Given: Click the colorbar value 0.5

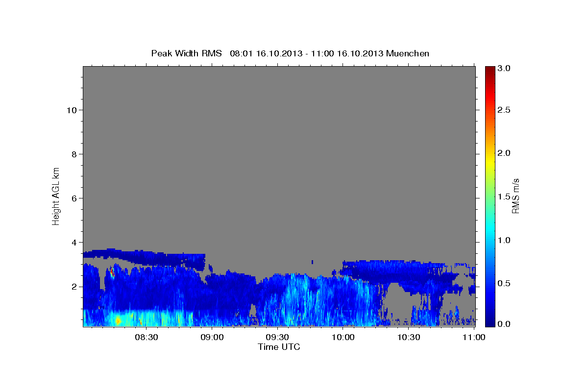Looking at the screenshot, I should coord(504,283).
